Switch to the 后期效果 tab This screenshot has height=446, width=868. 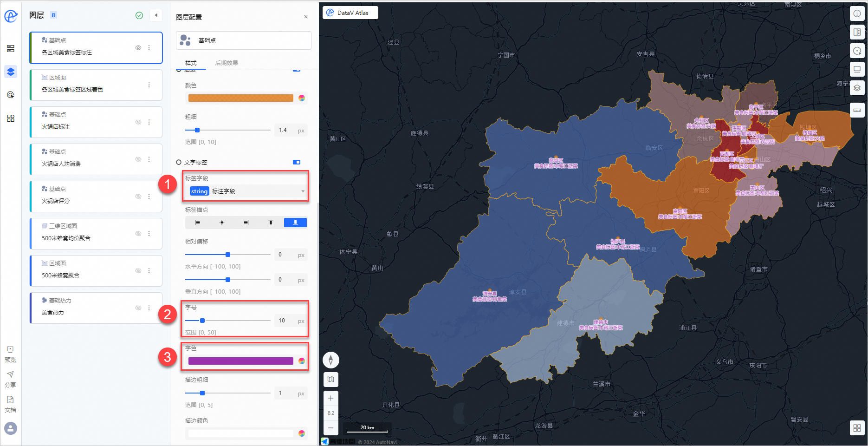(x=227, y=63)
